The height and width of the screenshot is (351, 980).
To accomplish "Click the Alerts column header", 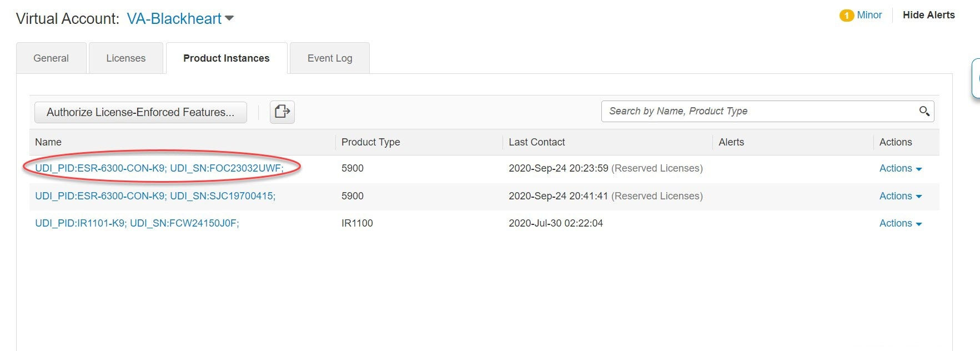I will [x=731, y=142].
